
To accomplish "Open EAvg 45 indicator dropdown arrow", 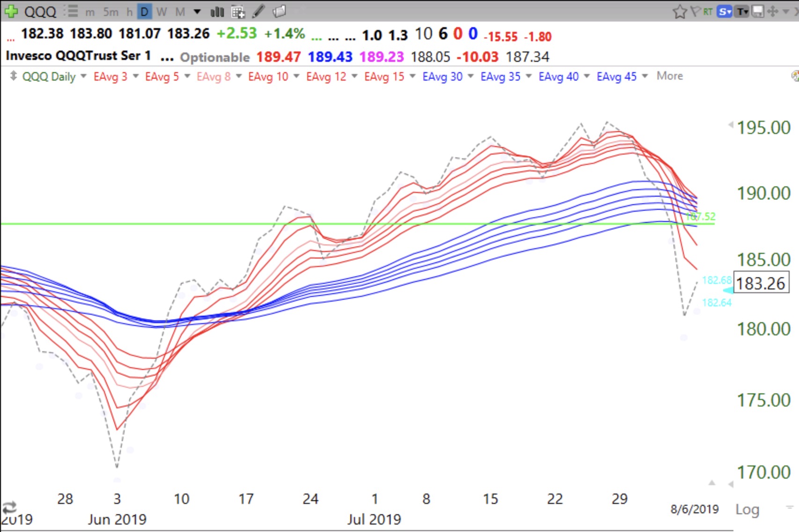I will tap(644, 76).
